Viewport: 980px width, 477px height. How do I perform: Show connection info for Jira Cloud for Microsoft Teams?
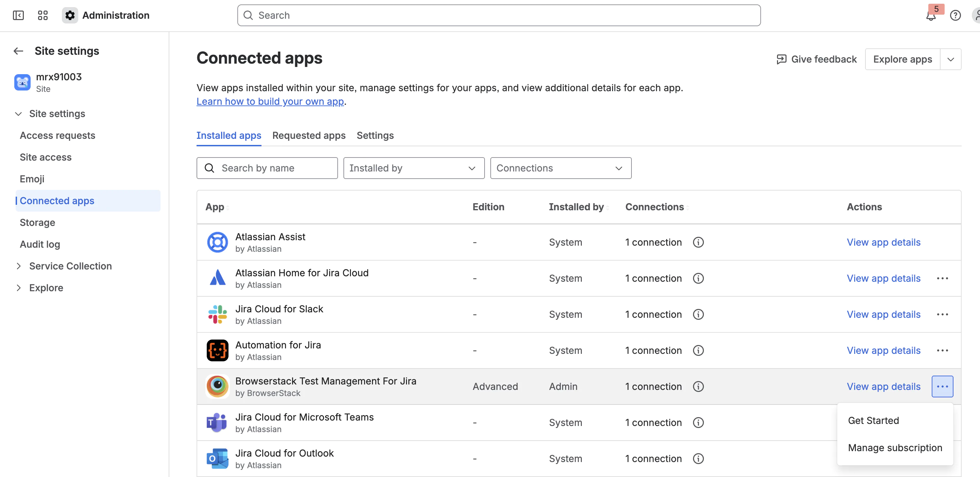(698, 423)
